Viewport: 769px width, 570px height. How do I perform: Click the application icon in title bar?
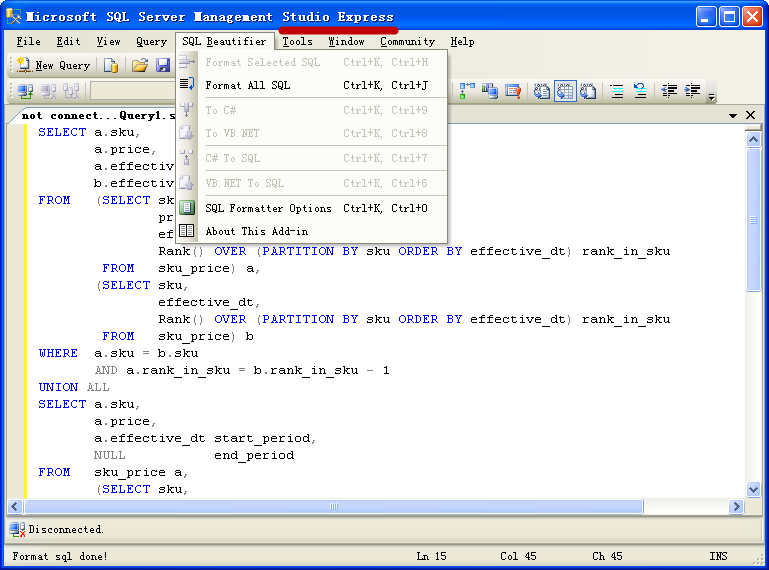14,17
